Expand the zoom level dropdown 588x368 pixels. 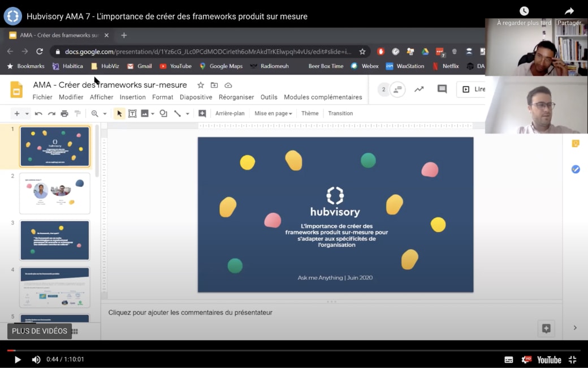click(105, 113)
